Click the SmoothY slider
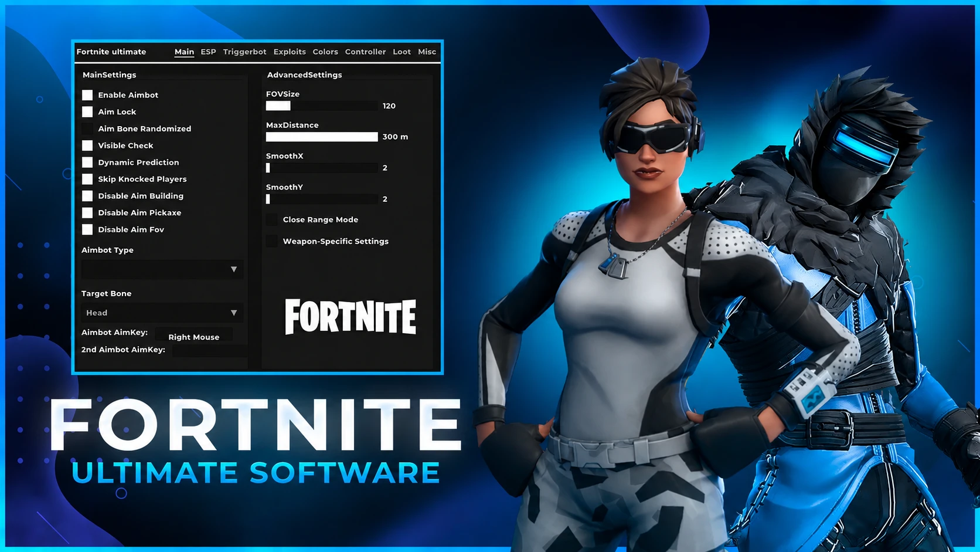Image resolution: width=980 pixels, height=552 pixels. [322, 199]
